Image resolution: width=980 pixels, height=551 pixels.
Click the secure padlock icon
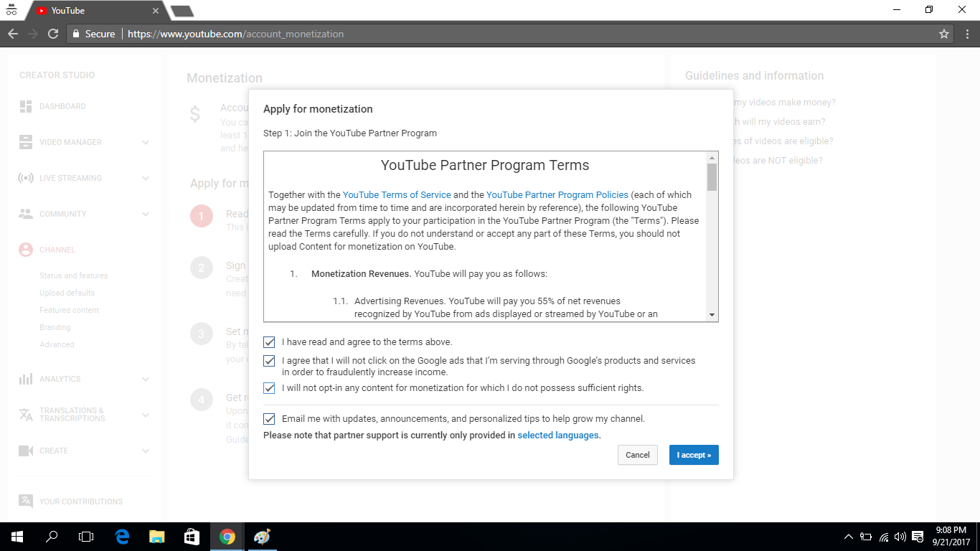(76, 34)
